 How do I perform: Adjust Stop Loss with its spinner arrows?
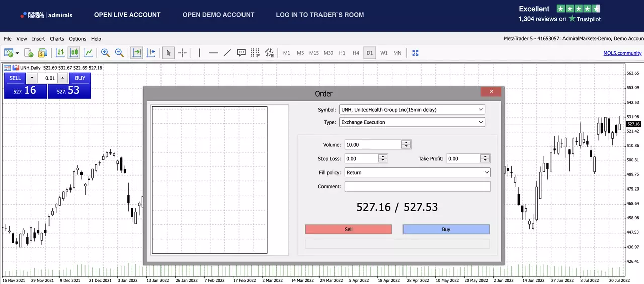pyautogui.click(x=383, y=158)
